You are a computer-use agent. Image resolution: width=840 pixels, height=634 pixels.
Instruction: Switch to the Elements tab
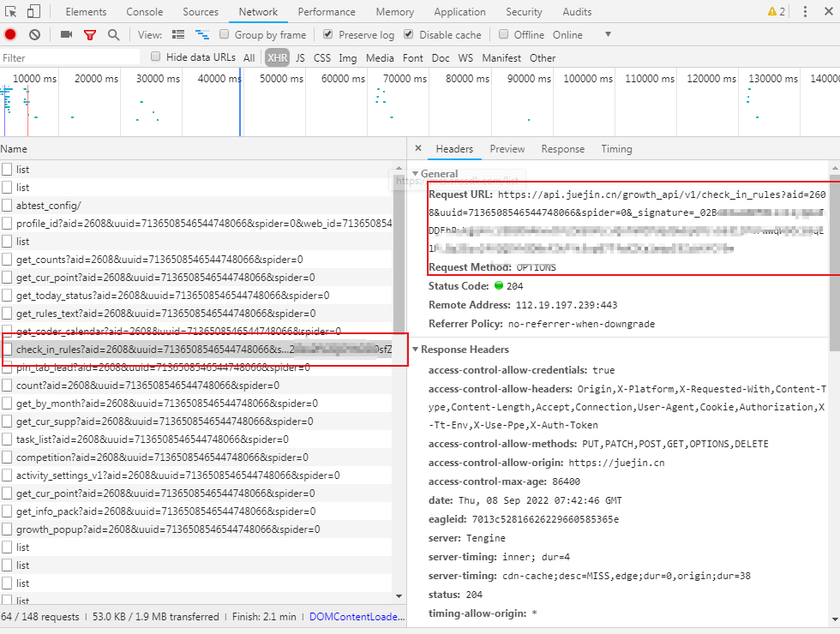click(86, 12)
